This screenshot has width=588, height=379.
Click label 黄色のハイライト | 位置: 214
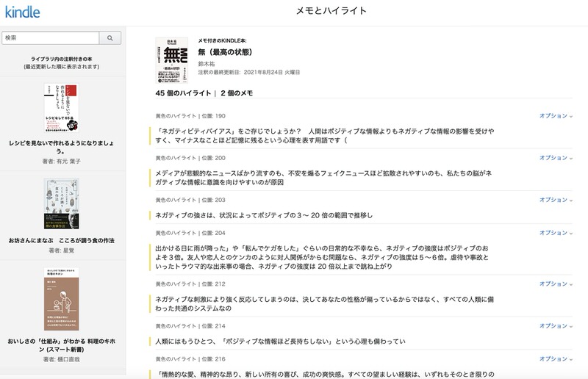pyautogui.click(x=190, y=326)
